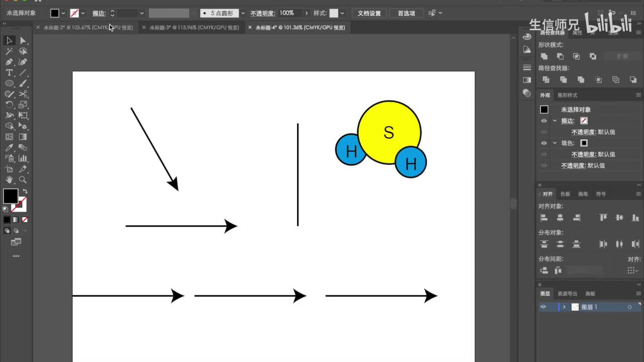This screenshot has width=644, height=362.
Task: Open the 5 点圆形 brush dropdown
Action: (x=243, y=13)
